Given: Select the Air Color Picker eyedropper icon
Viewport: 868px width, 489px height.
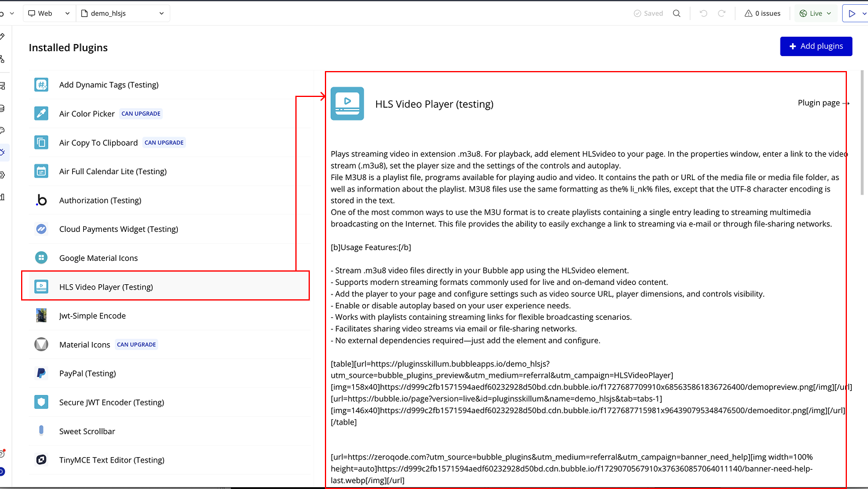Looking at the screenshot, I should (x=41, y=114).
